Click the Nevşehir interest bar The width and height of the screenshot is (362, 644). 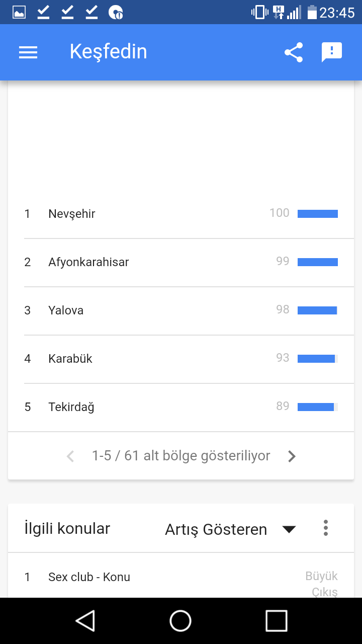[x=317, y=214]
